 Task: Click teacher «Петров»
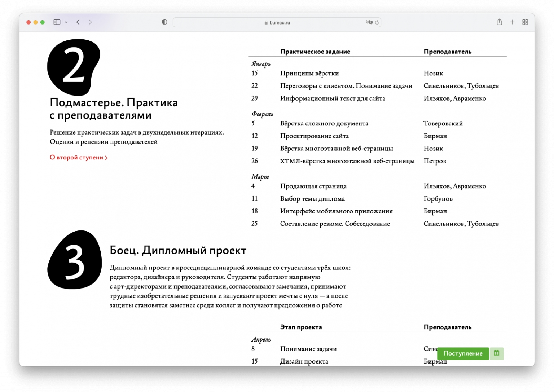pyautogui.click(x=435, y=161)
